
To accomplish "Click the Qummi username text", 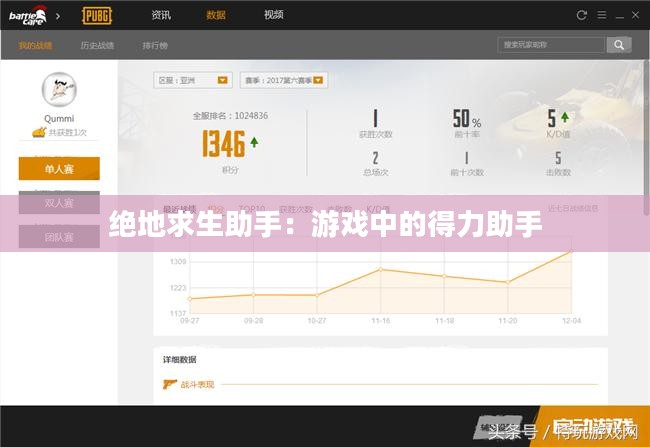I will coord(59,119).
